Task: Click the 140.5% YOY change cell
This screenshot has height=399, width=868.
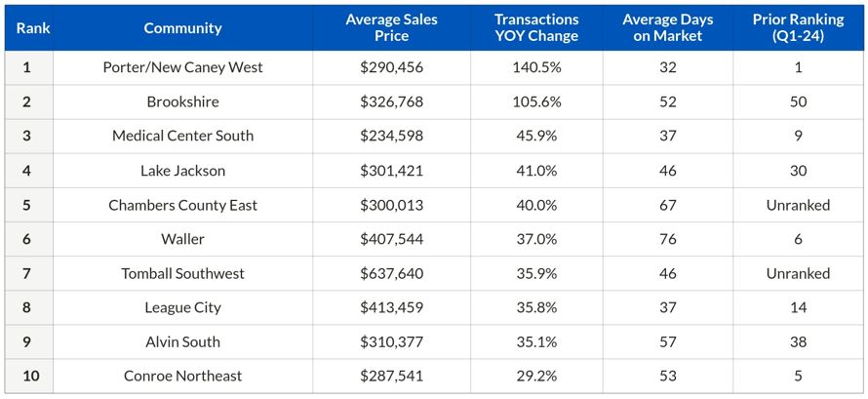Action: tap(535, 67)
